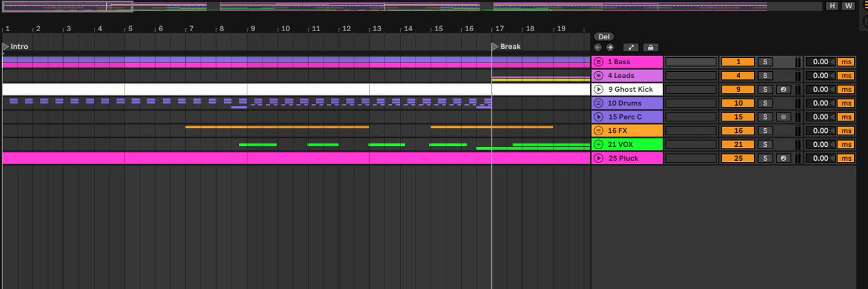
Task: Click the 1 Bass track delay 0.00 field
Action: tap(821, 62)
